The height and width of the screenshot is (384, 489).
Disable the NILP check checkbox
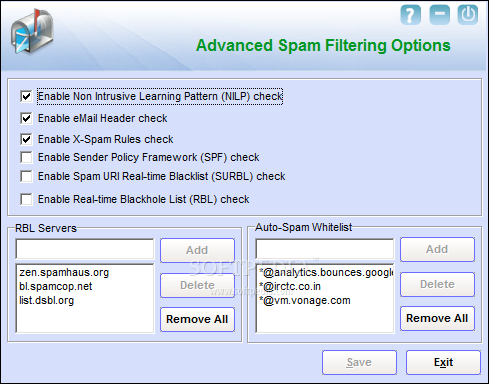click(x=26, y=97)
